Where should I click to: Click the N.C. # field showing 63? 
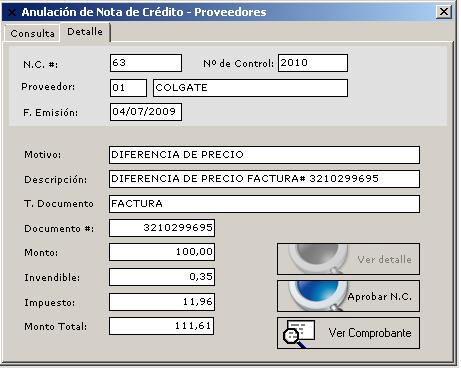click(146, 63)
